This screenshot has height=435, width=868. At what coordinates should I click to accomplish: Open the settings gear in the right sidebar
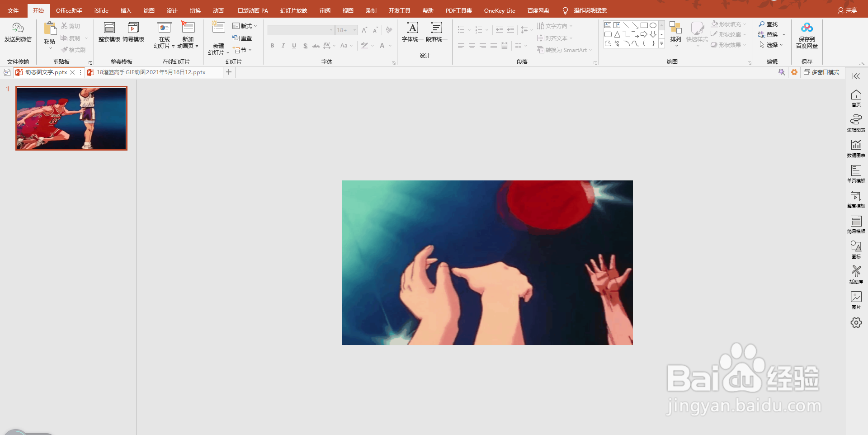(x=856, y=322)
